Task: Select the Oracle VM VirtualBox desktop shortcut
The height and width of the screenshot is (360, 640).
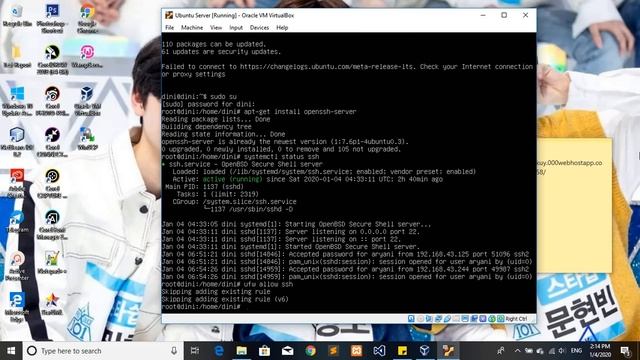Action: click(x=87, y=101)
